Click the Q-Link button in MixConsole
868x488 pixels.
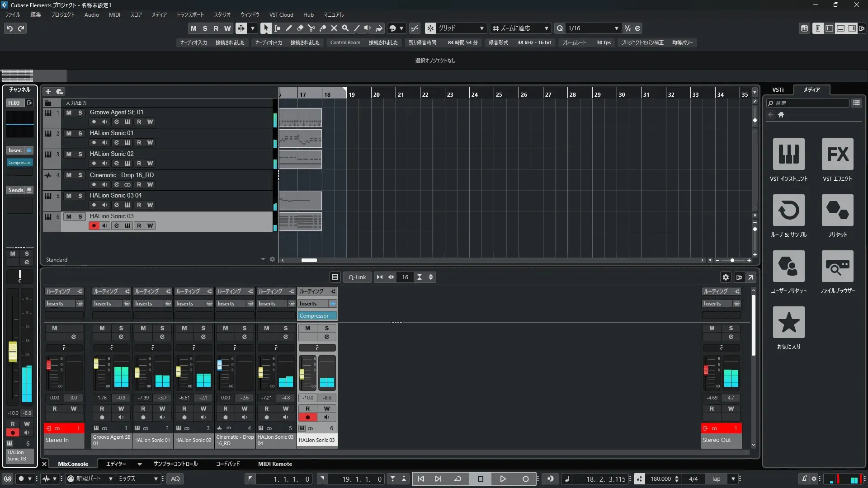(x=357, y=277)
